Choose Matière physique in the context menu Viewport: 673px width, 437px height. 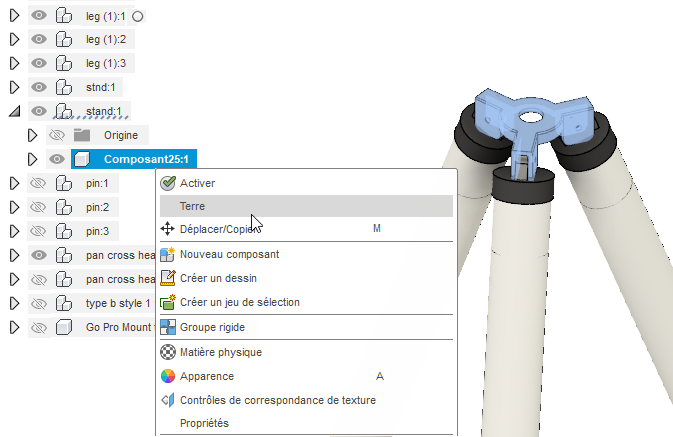coord(306,352)
